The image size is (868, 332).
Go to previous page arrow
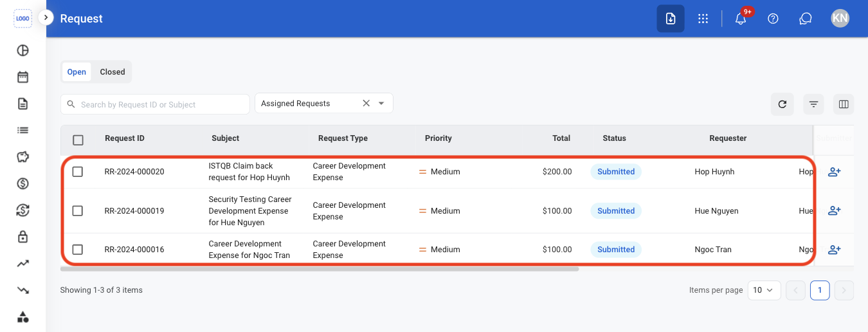point(795,290)
